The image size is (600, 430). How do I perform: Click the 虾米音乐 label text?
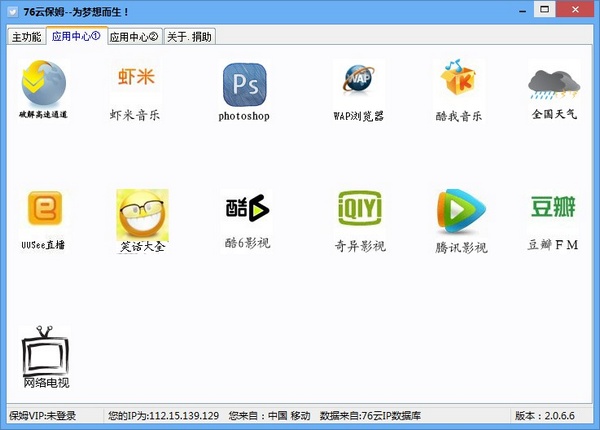coord(135,115)
